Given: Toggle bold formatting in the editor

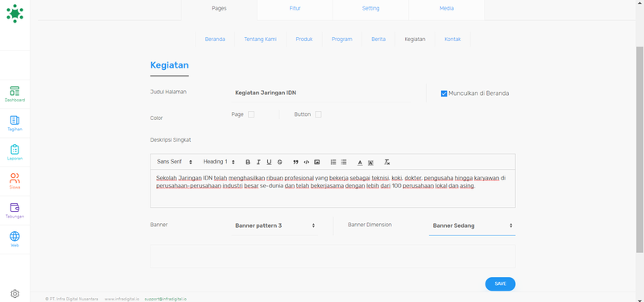Looking at the screenshot, I should coord(248,163).
